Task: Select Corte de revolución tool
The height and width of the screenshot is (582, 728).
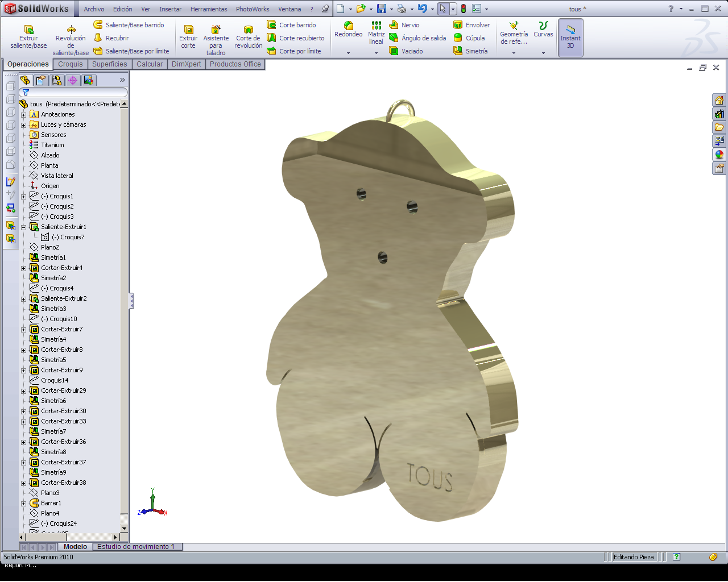Action: (249, 36)
